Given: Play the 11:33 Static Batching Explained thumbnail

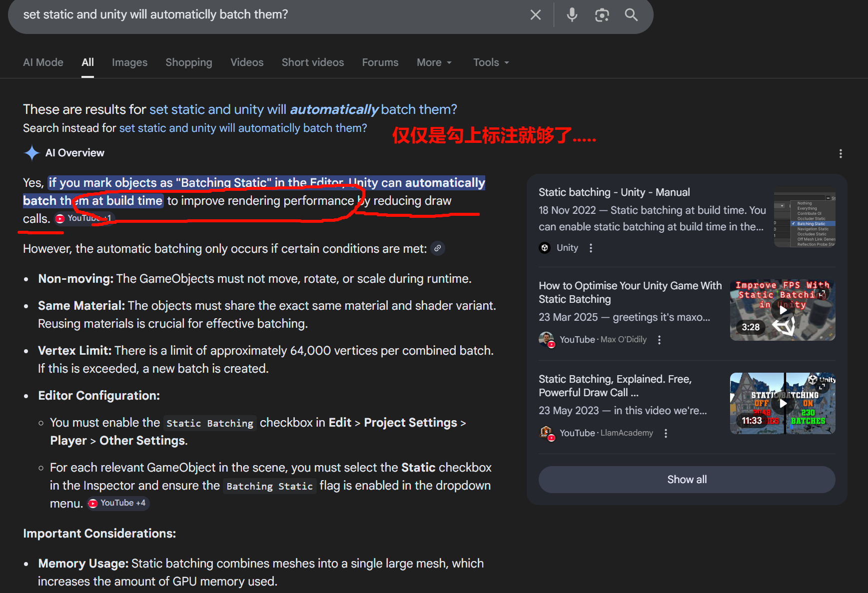Looking at the screenshot, I should pos(783,403).
